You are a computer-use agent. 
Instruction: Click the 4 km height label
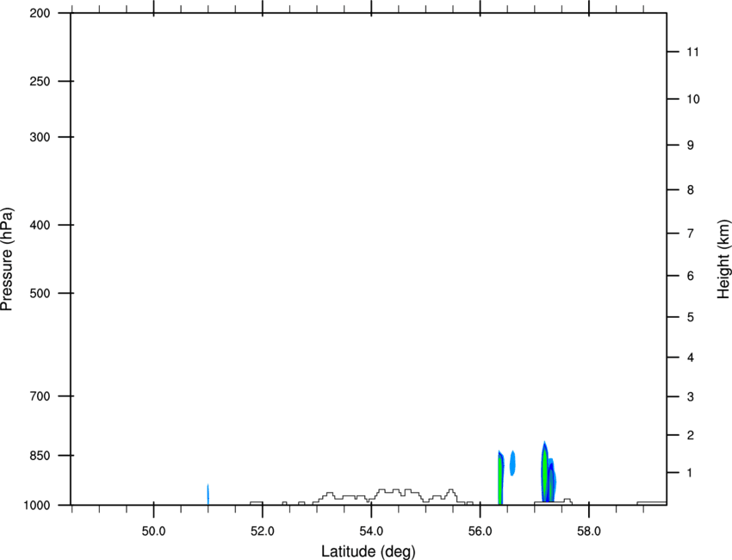691,358
